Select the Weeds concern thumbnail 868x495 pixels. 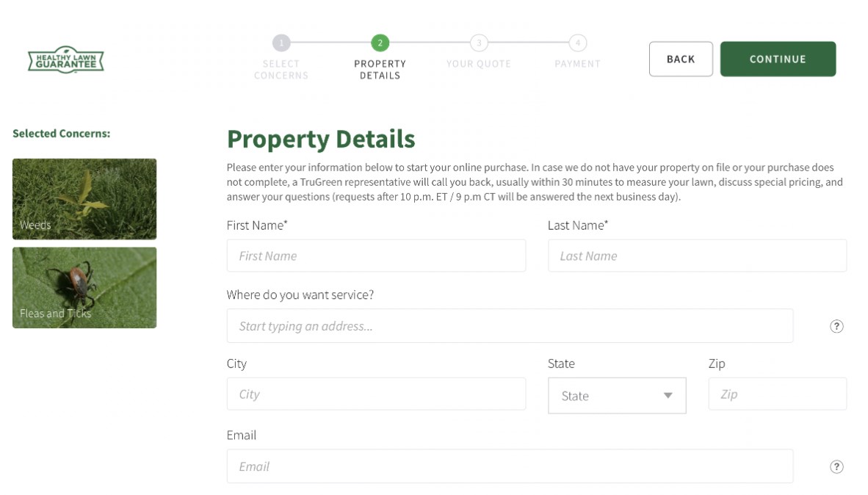pos(84,199)
